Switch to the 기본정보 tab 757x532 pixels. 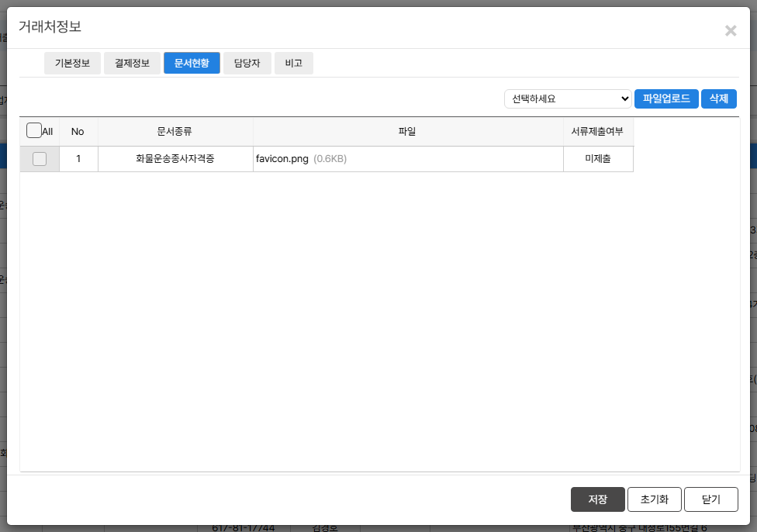pos(72,64)
